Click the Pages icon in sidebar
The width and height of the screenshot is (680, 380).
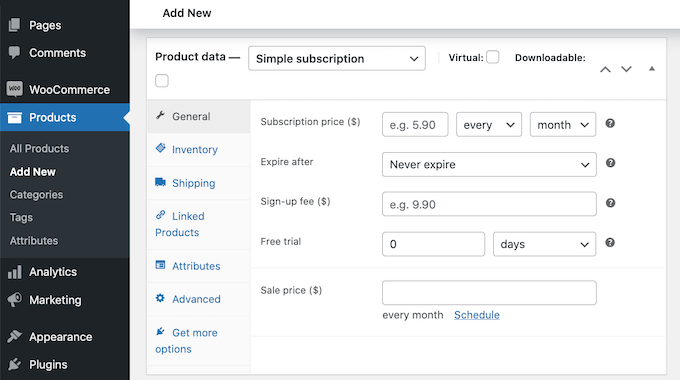tap(14, 25)
